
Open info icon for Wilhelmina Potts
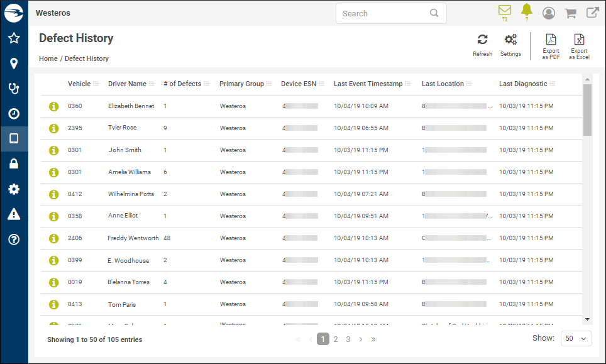(x=53, y=194)
